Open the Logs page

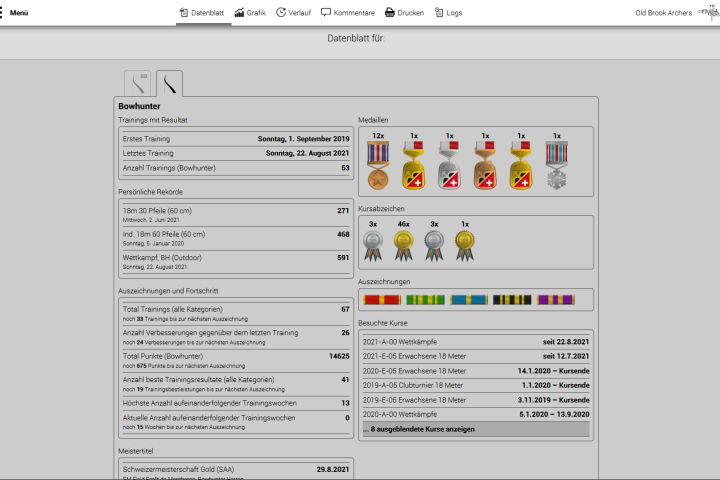[449, 13]
